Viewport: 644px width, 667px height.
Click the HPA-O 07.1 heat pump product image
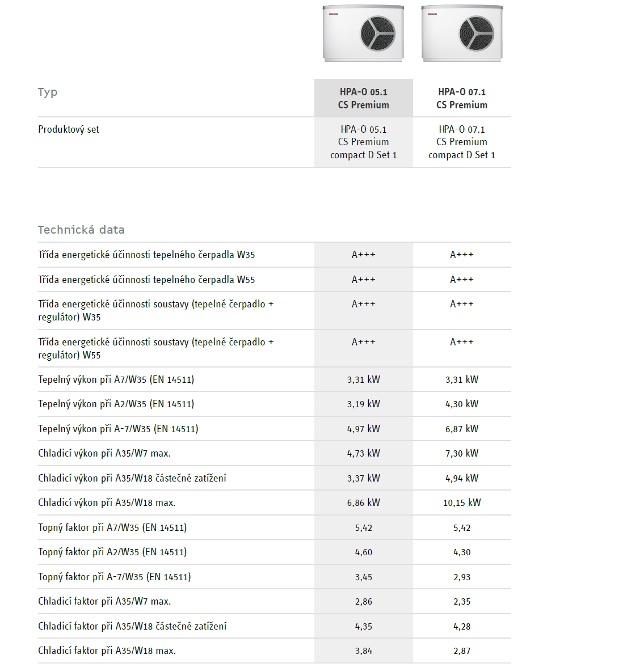pyautogui.click(x=462, y=33)
